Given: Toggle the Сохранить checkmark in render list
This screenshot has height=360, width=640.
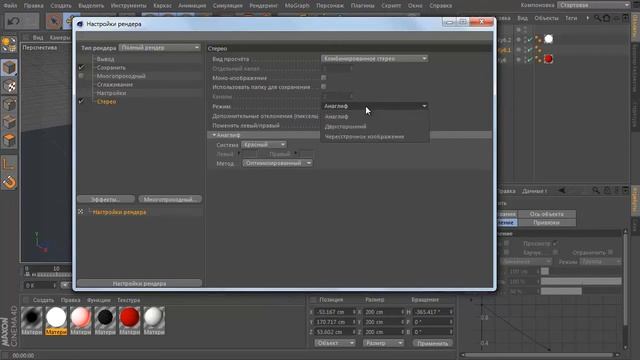Looking at the screenshot, I should click(82, 67).
